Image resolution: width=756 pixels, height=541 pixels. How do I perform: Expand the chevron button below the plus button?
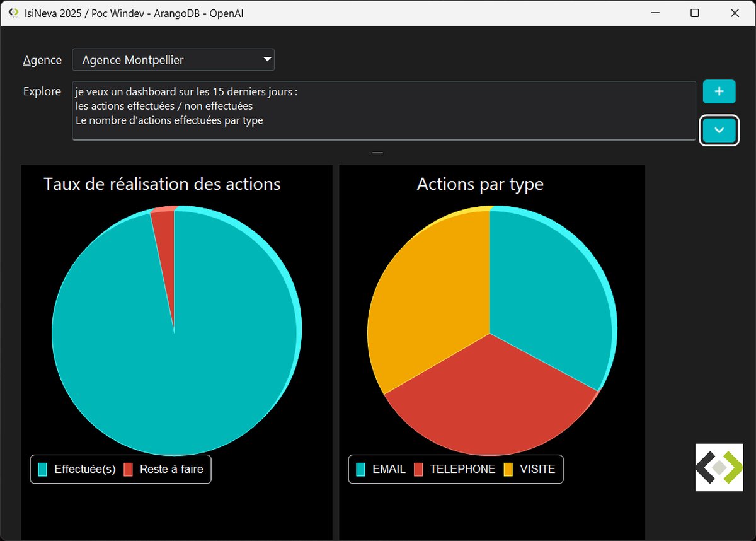[x=719, y=131]
